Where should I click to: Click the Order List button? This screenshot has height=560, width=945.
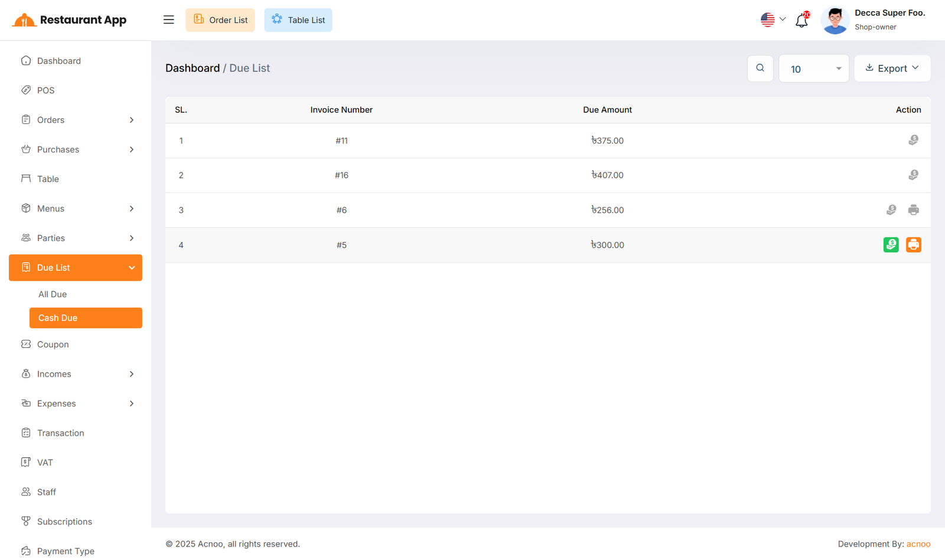220,20
